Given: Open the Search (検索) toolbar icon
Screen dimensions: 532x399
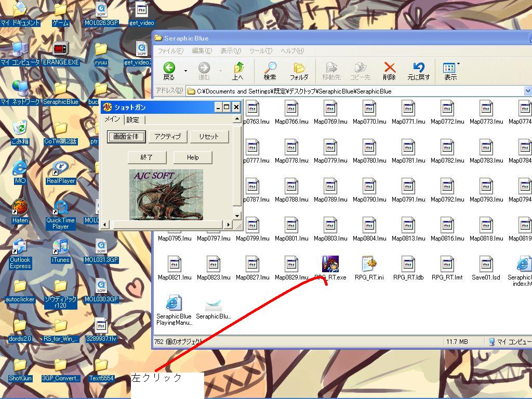Looking at the screenshot, I should tap(270, 67).
